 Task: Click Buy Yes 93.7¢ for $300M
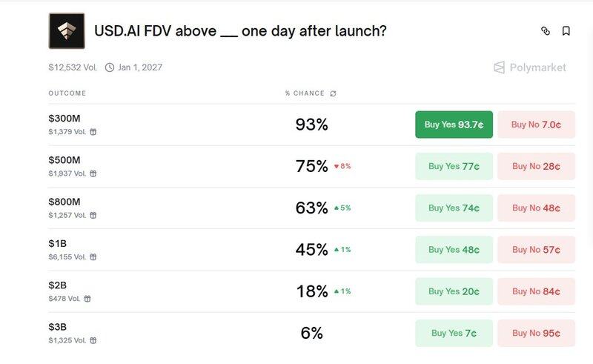[x=454, y=125]
